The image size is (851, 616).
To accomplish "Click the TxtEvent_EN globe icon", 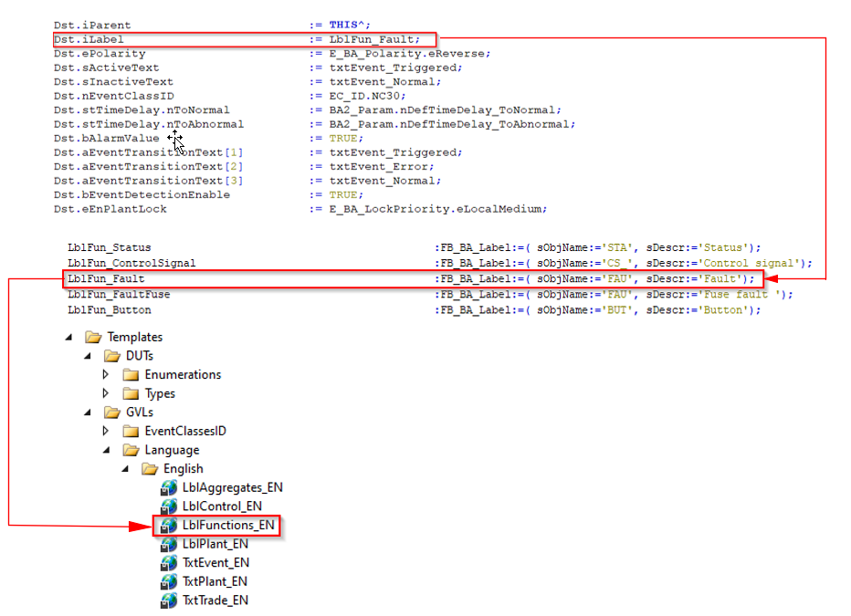I will [169, 563].
